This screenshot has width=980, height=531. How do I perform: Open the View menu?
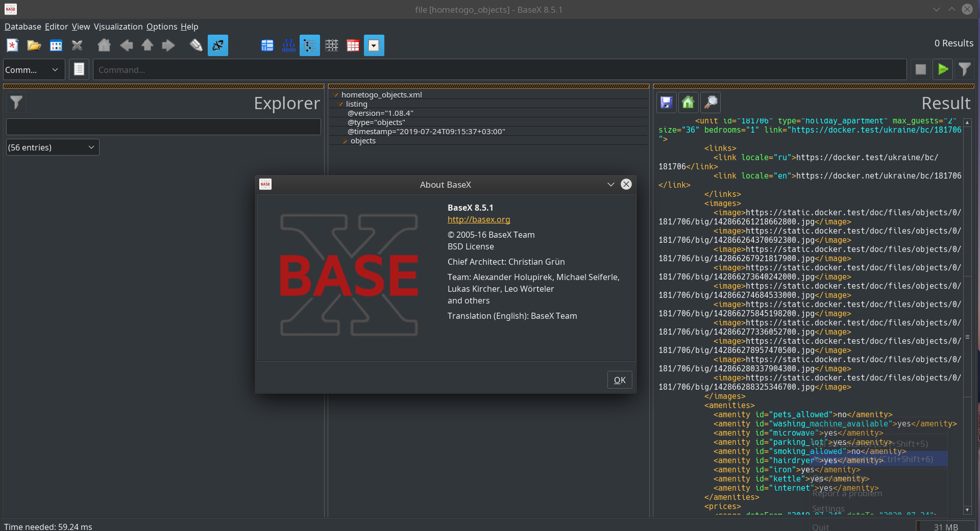click(x=81, y=27)
